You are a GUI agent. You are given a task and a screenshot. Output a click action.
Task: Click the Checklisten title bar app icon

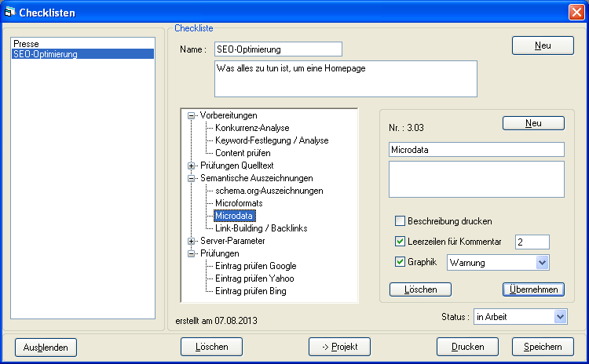11,12
